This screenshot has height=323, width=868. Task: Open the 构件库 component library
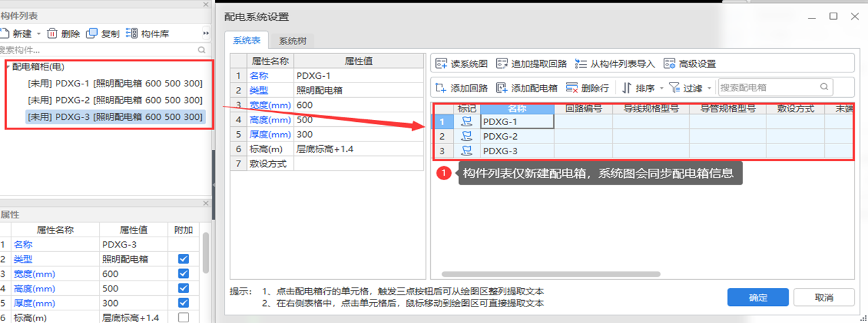pos(147,34)
